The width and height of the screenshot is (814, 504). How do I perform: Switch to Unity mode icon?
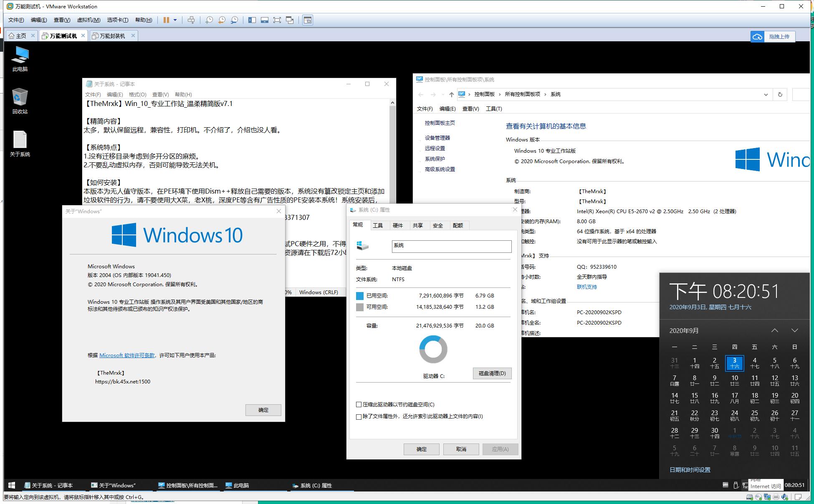click(x=290, y=20)
